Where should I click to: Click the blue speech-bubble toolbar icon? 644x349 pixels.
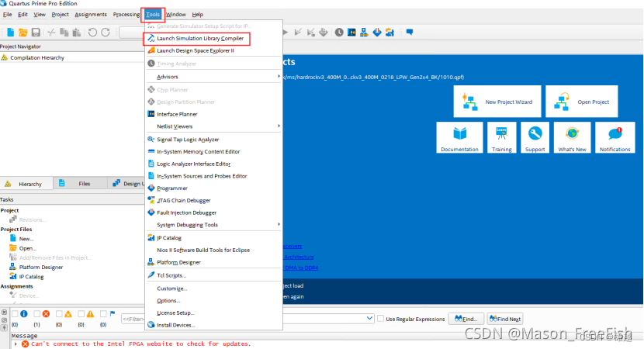pyautogui.click(x=410, y=32)
